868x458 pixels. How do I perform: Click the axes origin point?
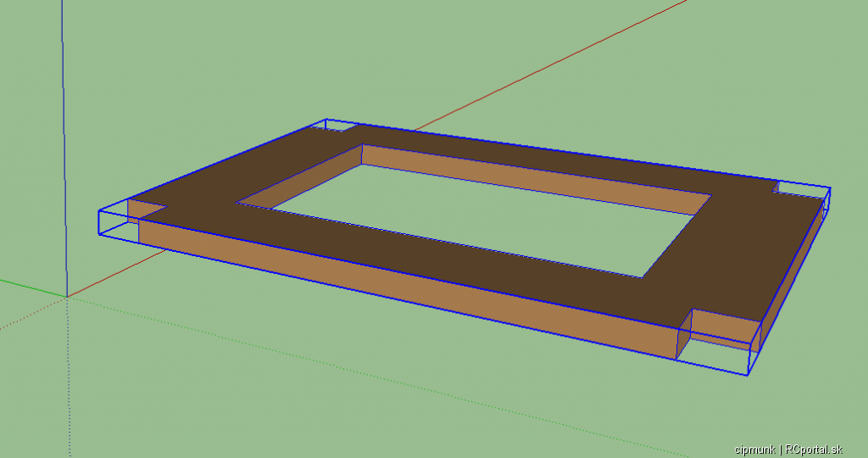67,297
